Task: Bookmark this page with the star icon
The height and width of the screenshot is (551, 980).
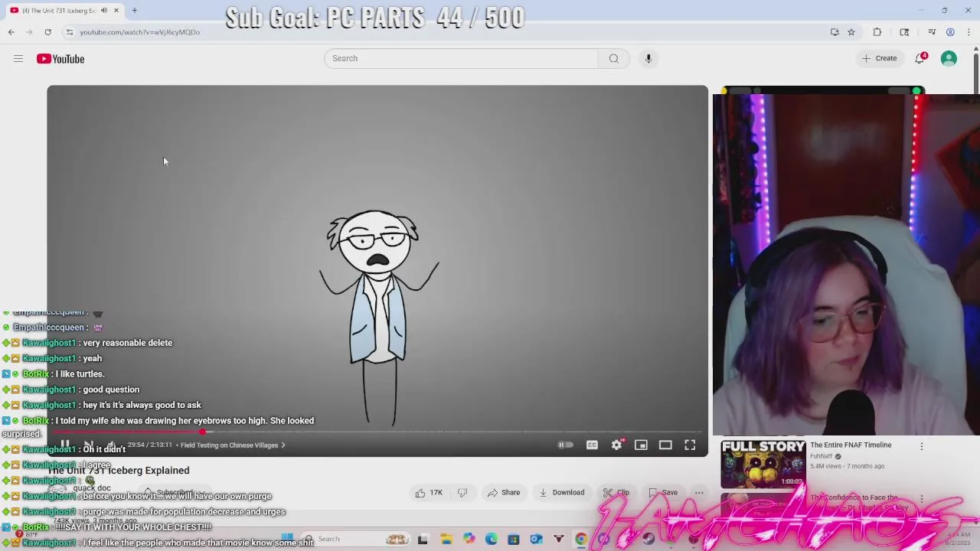Action: [851, 32]
